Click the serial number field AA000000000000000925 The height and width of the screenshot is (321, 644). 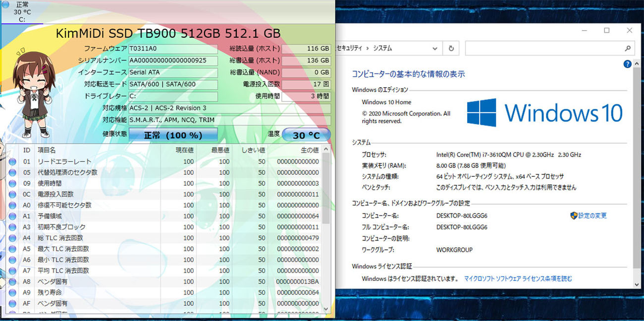pos(173,60)
